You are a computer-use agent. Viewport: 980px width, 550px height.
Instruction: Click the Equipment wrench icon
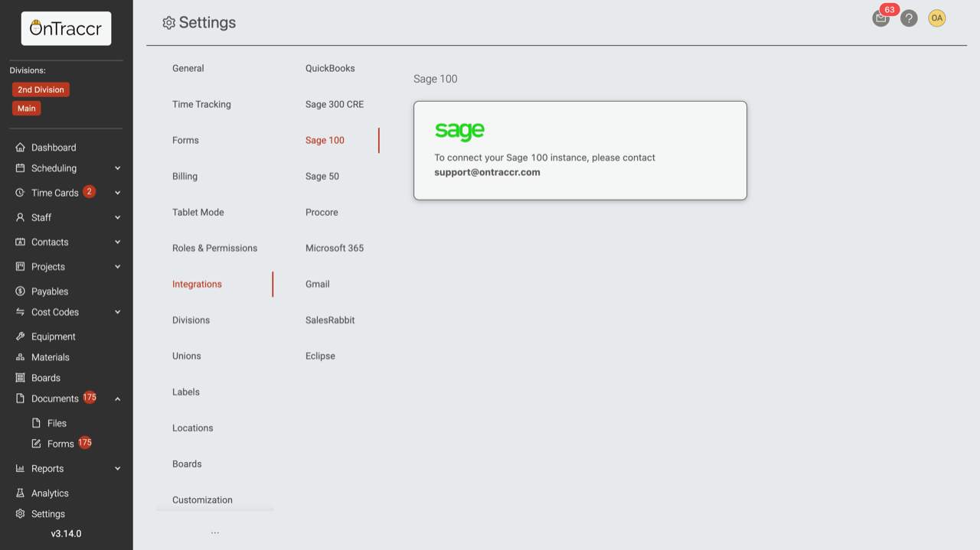(x=21, y=336)
